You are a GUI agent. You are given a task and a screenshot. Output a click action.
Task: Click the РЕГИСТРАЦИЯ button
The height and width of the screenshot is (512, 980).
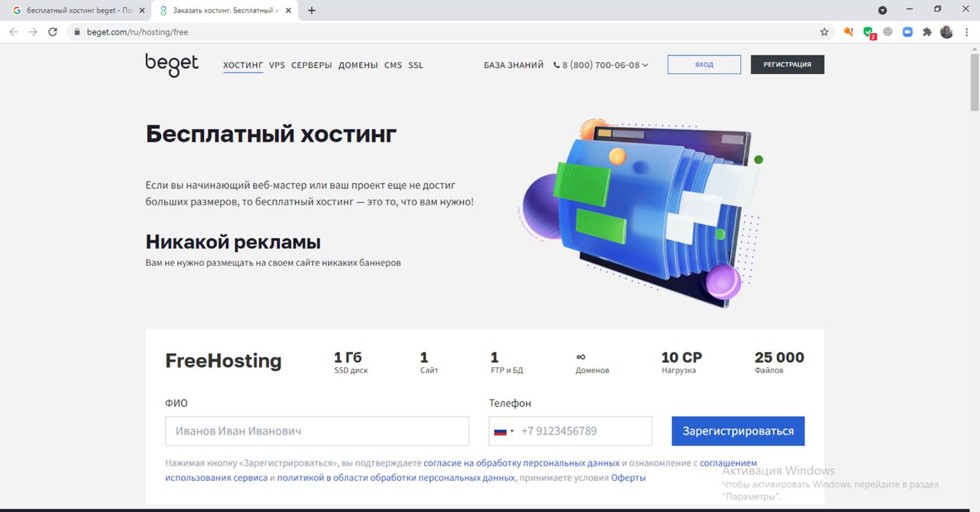787,64
